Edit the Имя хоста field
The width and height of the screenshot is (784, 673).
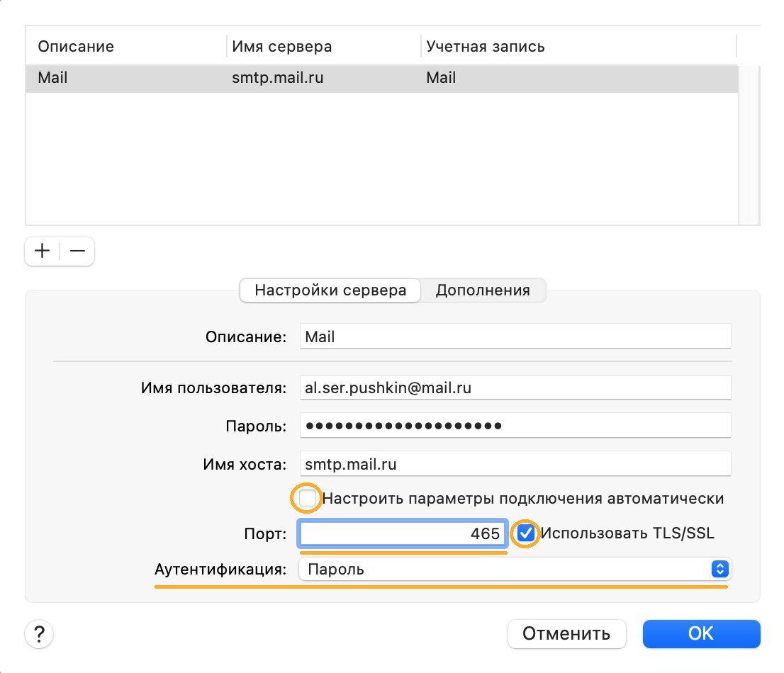point(515,464)
